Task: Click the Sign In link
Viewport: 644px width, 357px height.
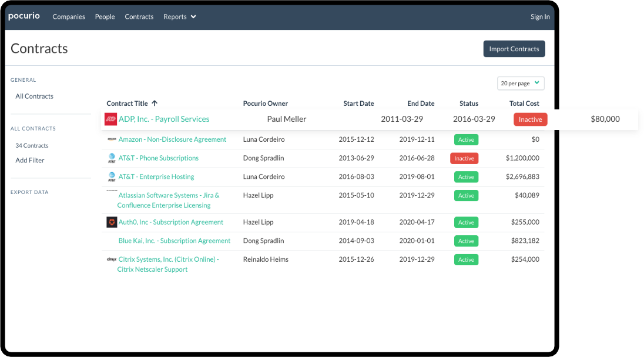Action: [x=539, y=16]
